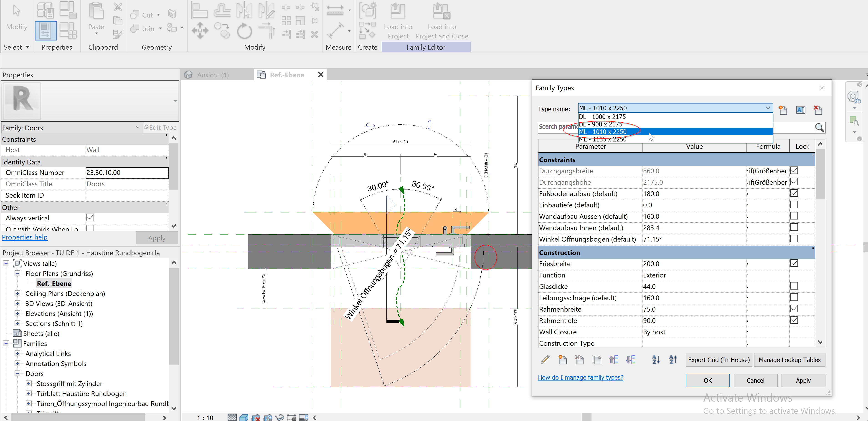
Task: Click the Move tool icon
Action: (x=200, y=31)
